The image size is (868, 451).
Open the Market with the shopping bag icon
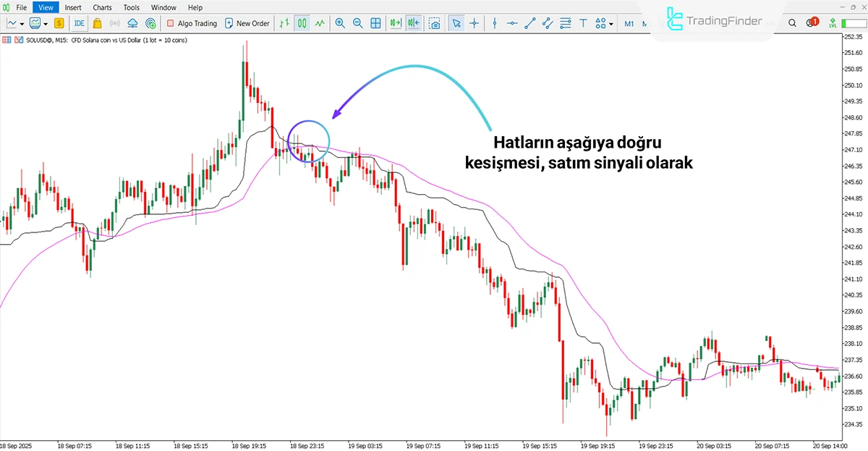tap(98, 23)
